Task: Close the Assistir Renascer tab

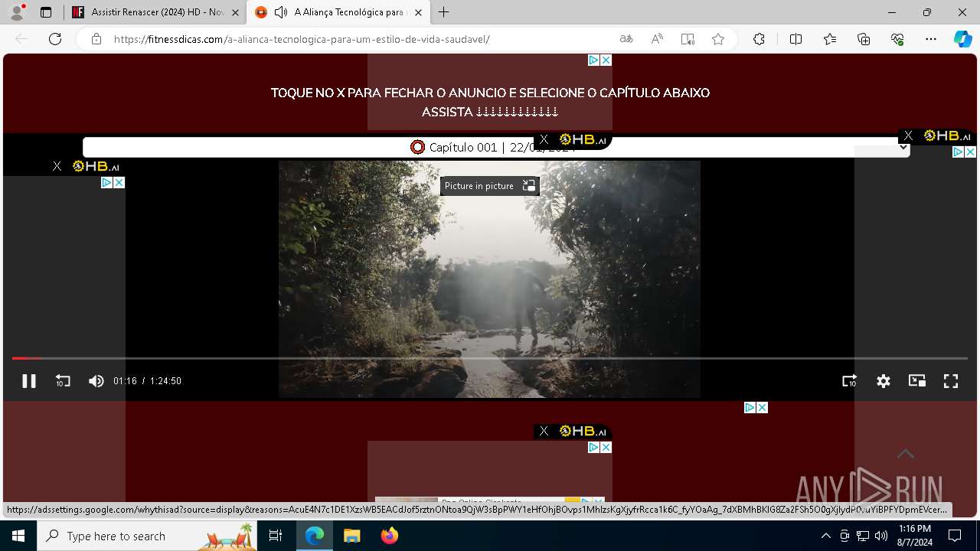Action: click(235, 12)
